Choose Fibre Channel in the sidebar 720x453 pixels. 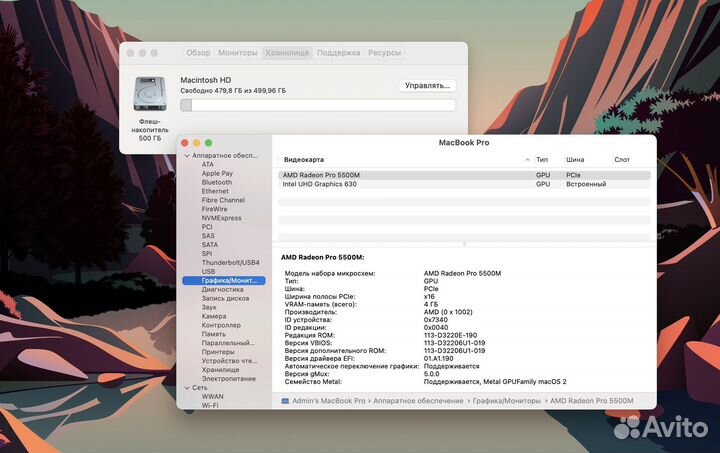pos(223,200)
